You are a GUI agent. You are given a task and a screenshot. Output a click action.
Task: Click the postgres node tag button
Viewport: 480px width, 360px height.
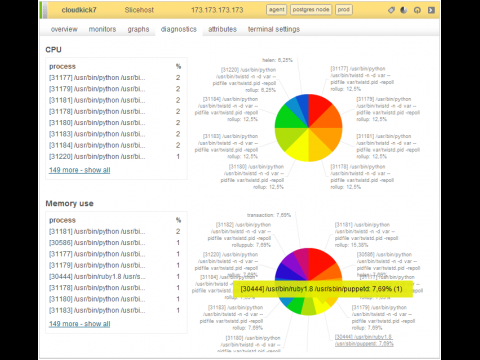(x=311, y=10)
